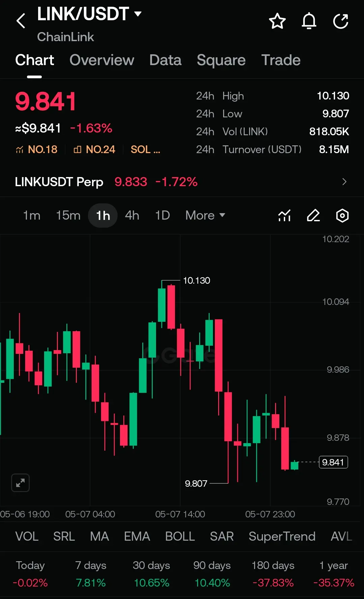
Task: Tap the Today -0.02% performance
Action: (30, 574)
